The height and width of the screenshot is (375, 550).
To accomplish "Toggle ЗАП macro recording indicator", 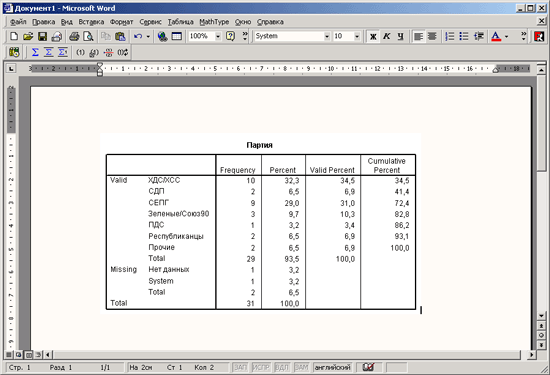I will point(240,367).
